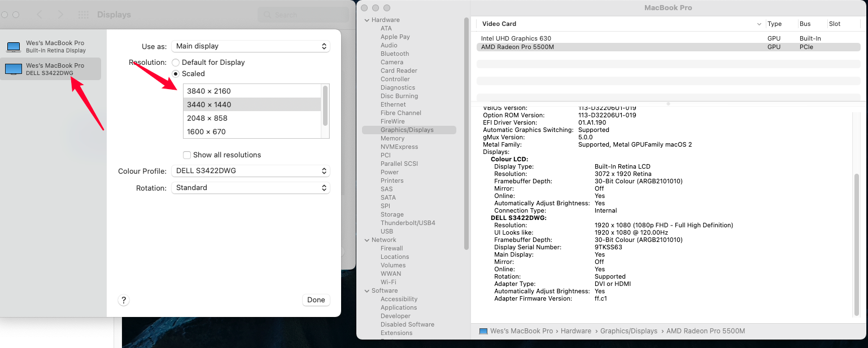Click the back arrow in Displays toolbar
The image size is (868, 348).
(40, 15)
